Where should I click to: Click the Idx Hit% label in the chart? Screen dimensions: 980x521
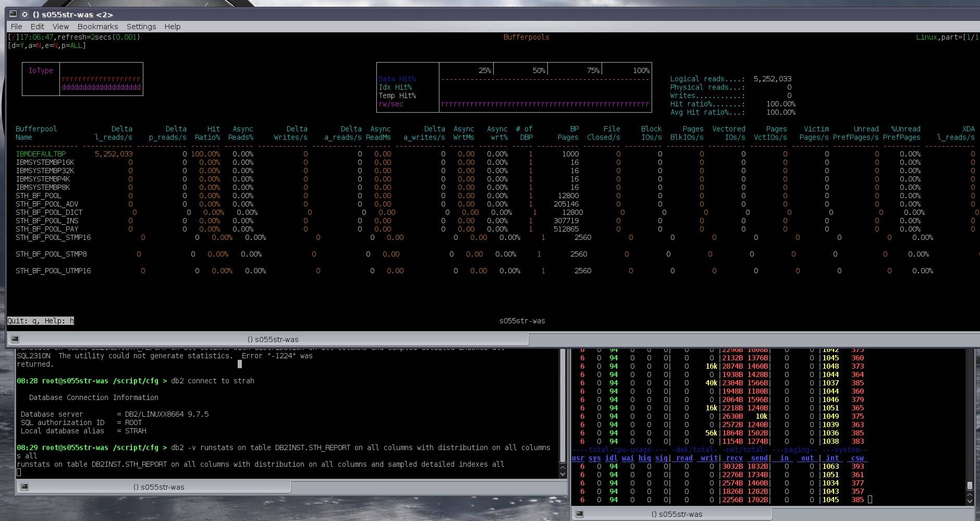click(395, 87)
